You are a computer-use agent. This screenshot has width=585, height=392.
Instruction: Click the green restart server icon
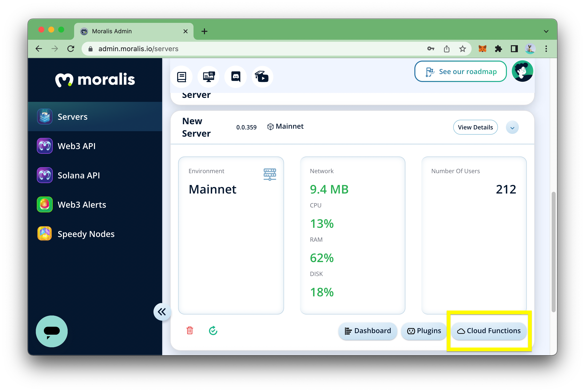[213, 330]
